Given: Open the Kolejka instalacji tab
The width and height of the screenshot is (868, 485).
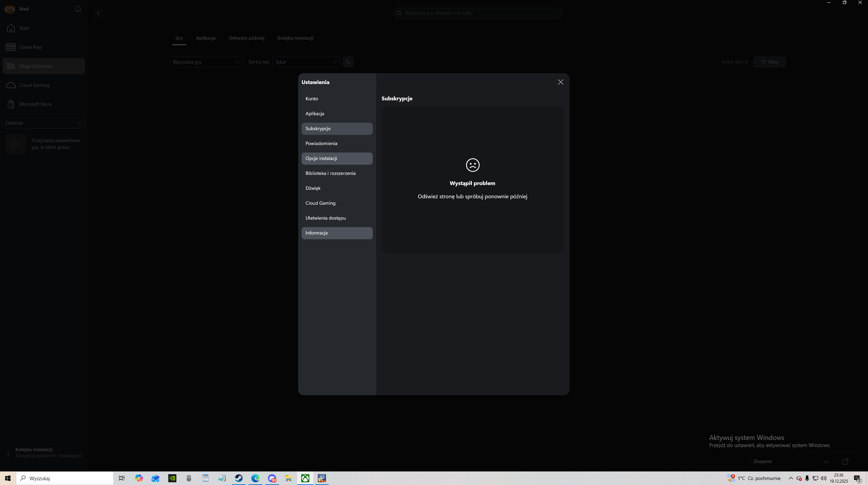Looking at the screenshot, I should coord(295,38).
